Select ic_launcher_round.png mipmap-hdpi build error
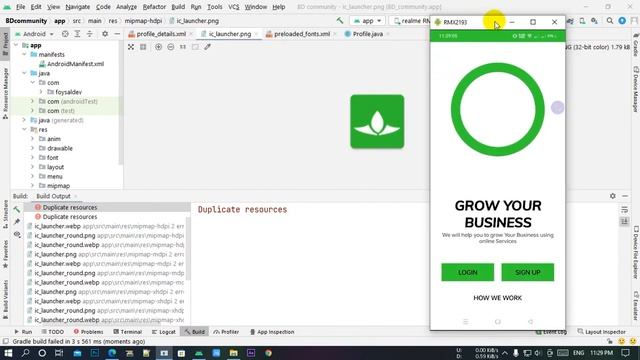 [x=105, y=236]
